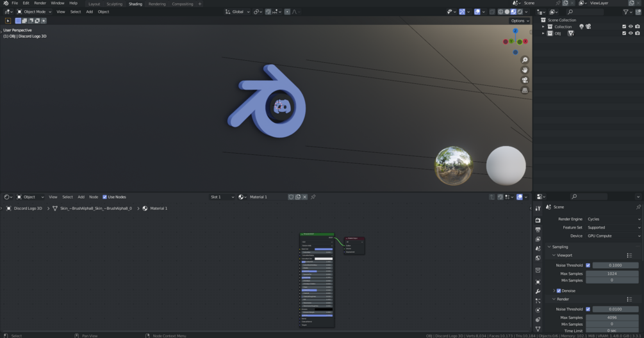Image resolution: width=644 pixels, height=338 pixels.
Task: Open the Render menu
Action: [40, 3]
